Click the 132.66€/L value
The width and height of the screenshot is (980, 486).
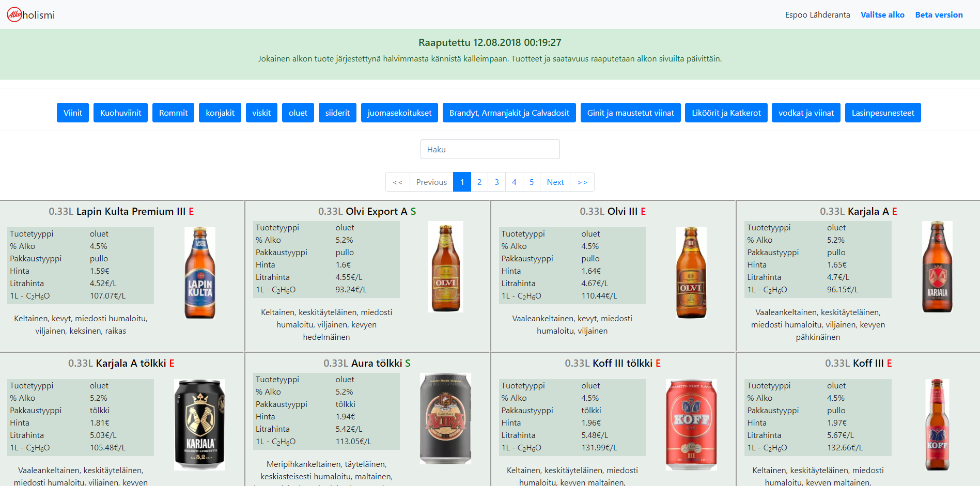[845, 447]
